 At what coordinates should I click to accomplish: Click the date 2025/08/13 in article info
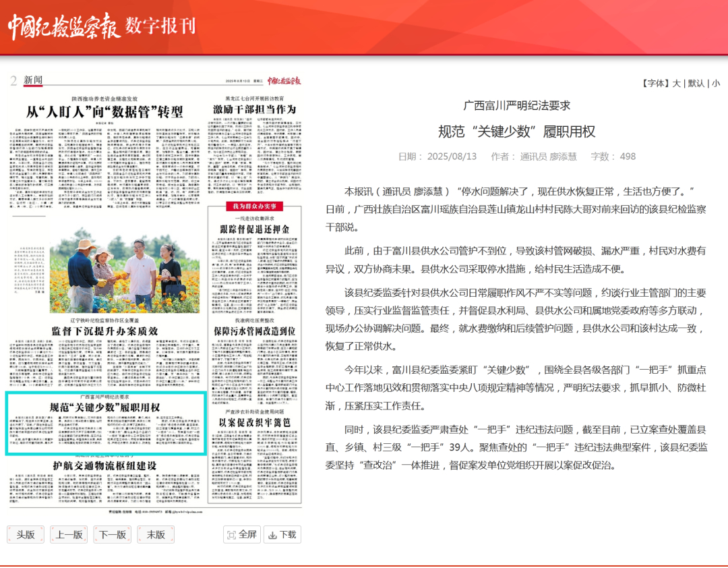[452, 157]
